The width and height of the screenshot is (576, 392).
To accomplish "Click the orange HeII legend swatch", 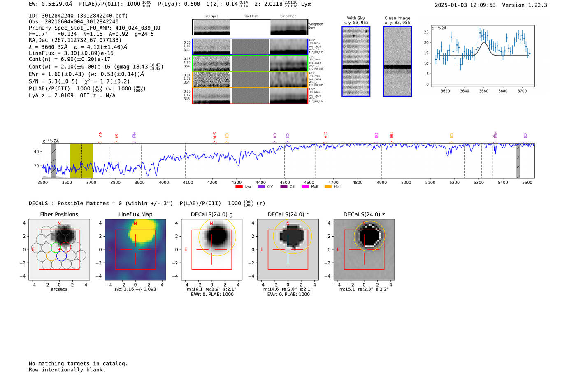I will (328, 186).
